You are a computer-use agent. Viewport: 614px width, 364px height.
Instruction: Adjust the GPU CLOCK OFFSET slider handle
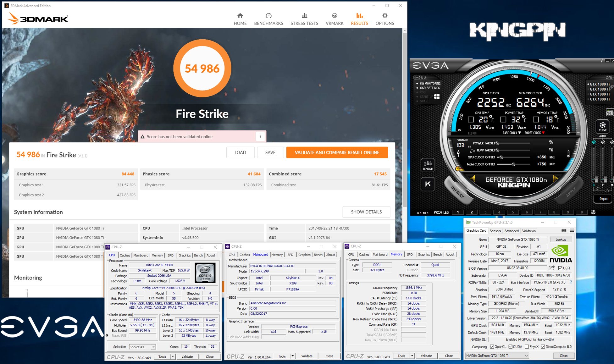point(501,157)
